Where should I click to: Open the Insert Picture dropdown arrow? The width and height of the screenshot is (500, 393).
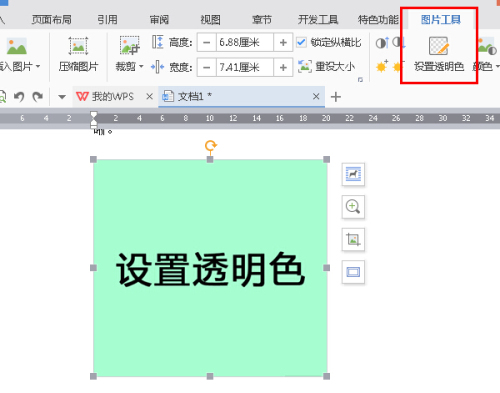point(38,66)
